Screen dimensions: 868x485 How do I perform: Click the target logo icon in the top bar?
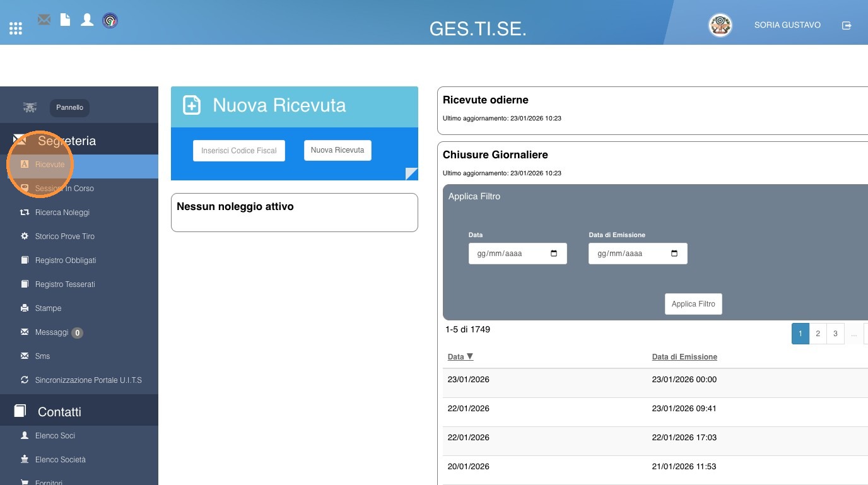110,20
